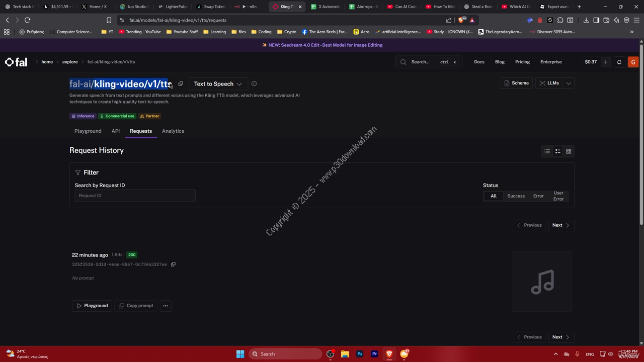Open the Playground tab
Viewport: 644px width, 362px height.
tap(88, 131)
